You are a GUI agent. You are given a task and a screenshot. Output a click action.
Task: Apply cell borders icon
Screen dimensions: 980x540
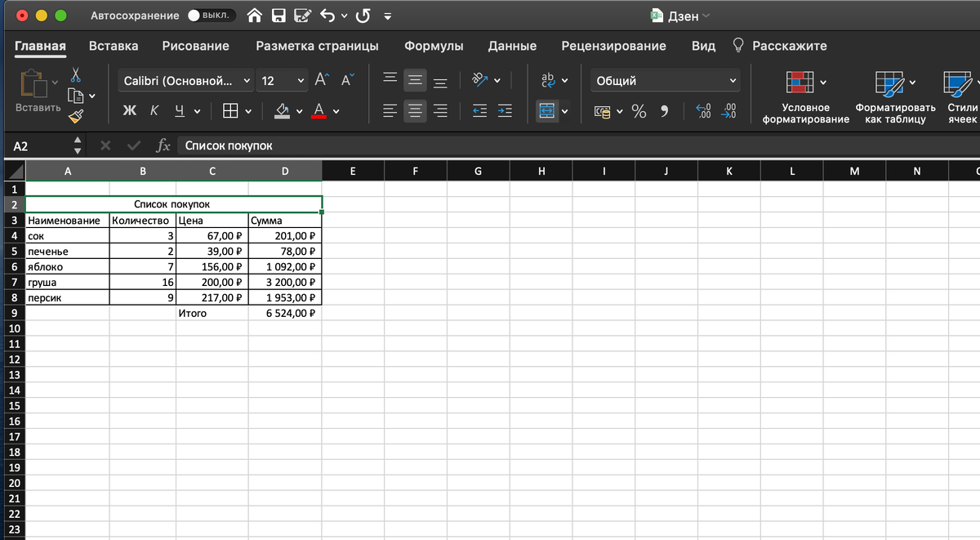pos(231,111)
